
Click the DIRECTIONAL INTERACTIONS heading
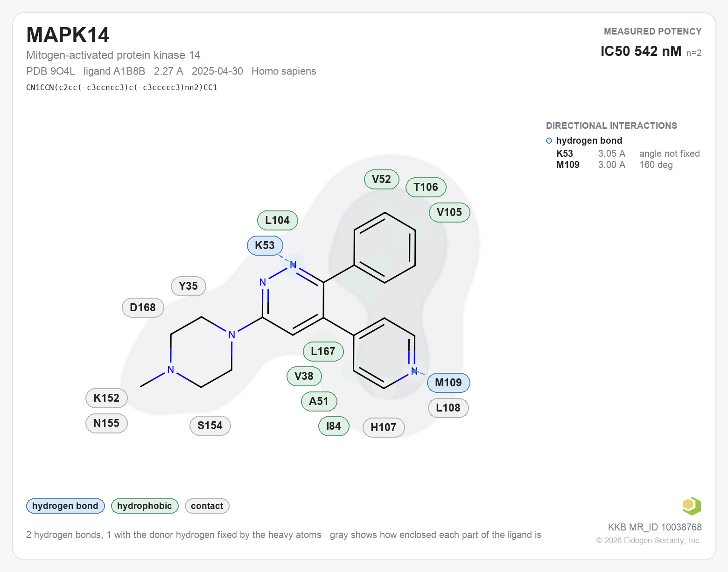coord(611,126)
